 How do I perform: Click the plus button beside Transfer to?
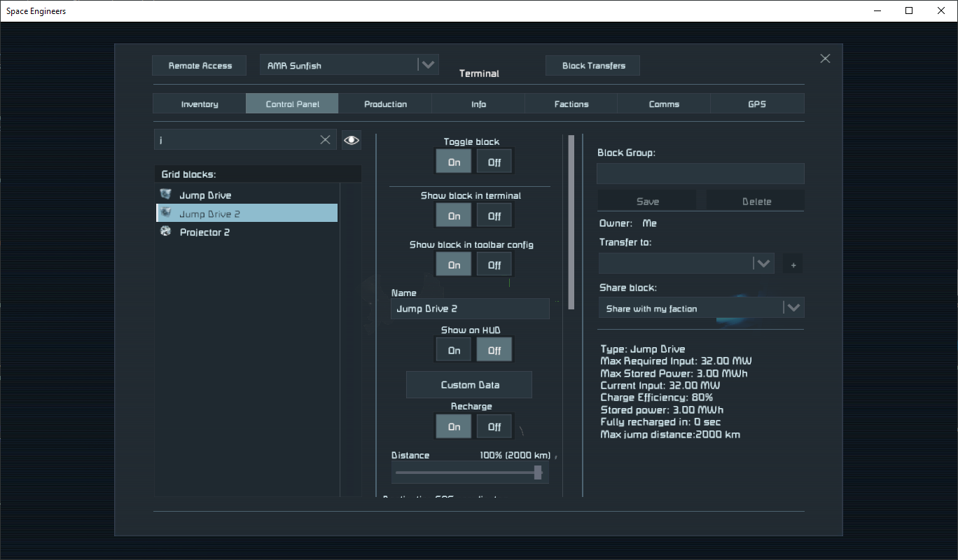tap(793, 265)
